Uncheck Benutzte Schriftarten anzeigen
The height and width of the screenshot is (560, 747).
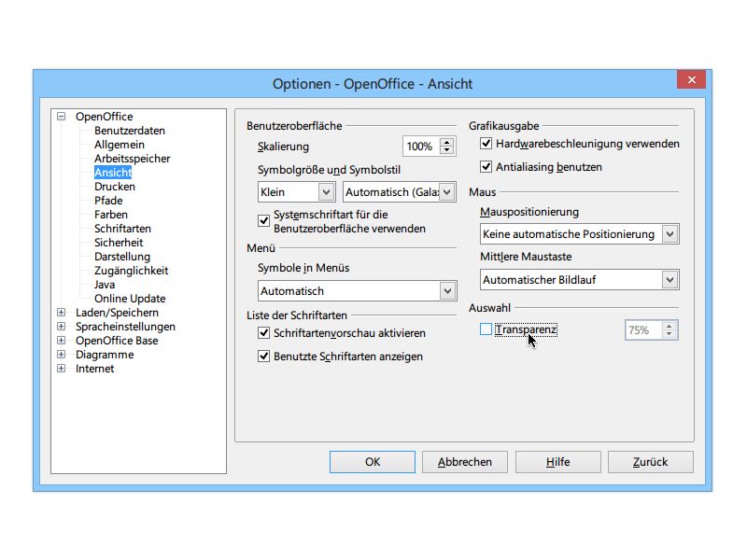(263, 357)
